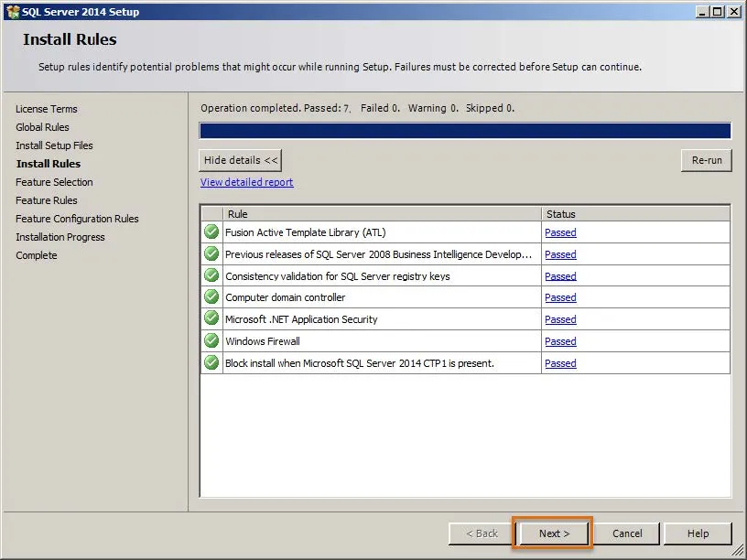Viewport: 747px width, 560px height.
Task: Click green check icon beside Fusion Active Template Library
Action: click(211, 232)
